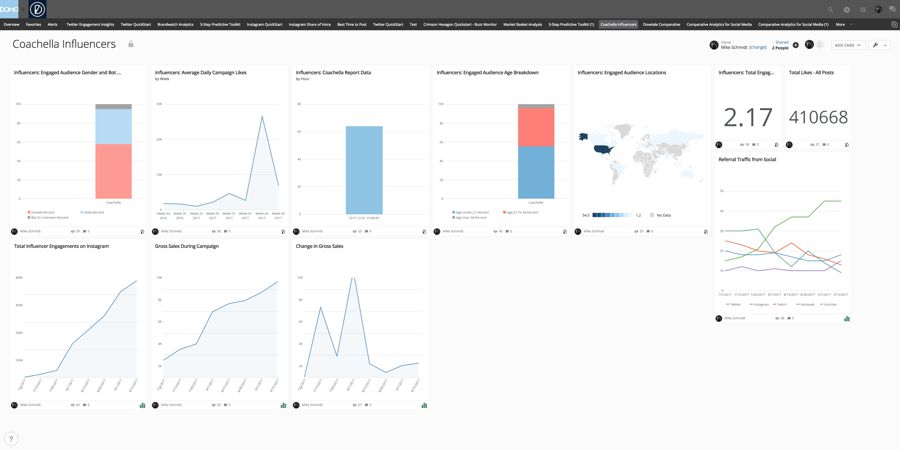Open Engaged Audience Age Breakdown card title
Viewport: 900px width, 450px height.
click(487, 73)
